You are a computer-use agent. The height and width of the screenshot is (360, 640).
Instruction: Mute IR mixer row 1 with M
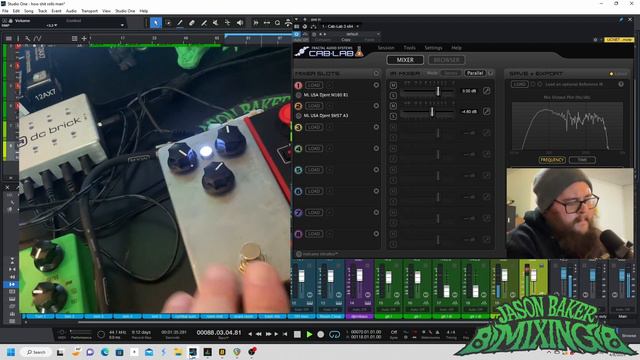tap(393, 85)
